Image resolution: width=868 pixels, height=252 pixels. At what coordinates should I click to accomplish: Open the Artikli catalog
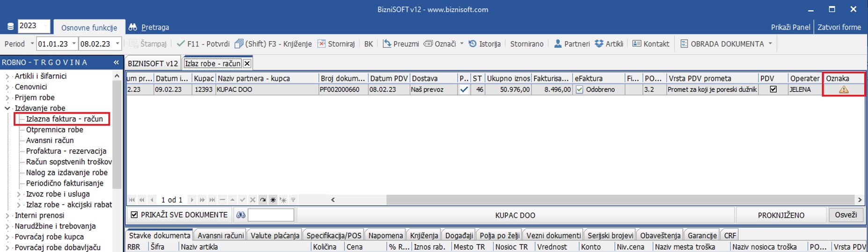[609, 43]
